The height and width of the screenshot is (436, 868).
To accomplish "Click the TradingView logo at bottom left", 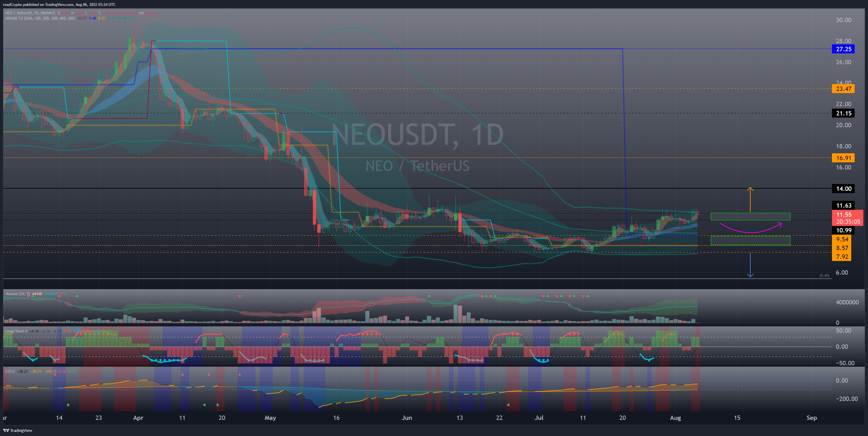I will pyautogui.click(x=18, y=430).
